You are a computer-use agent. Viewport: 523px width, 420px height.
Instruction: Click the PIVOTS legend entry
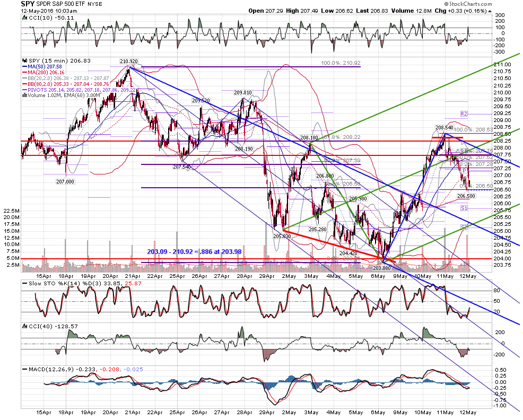point(79,90)
